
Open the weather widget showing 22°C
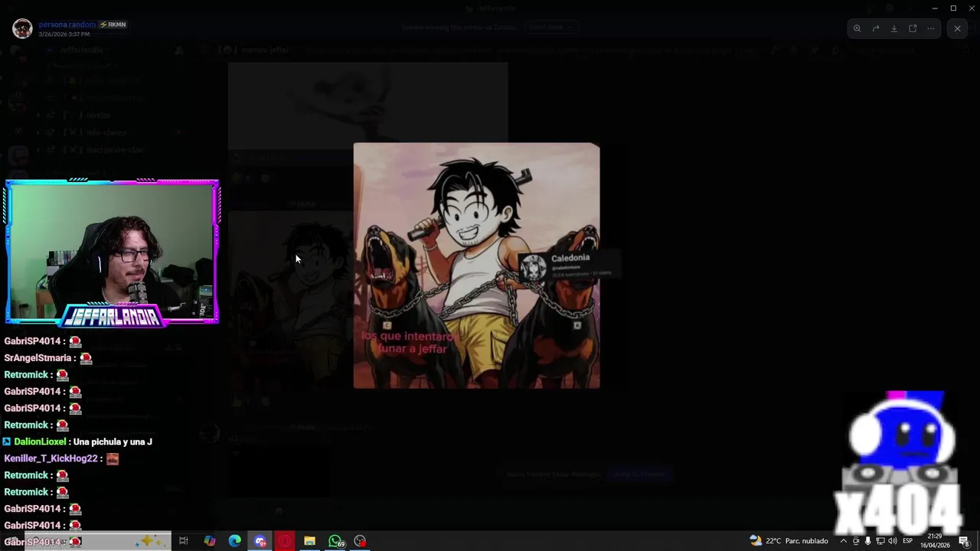click(x=789, y=541)
